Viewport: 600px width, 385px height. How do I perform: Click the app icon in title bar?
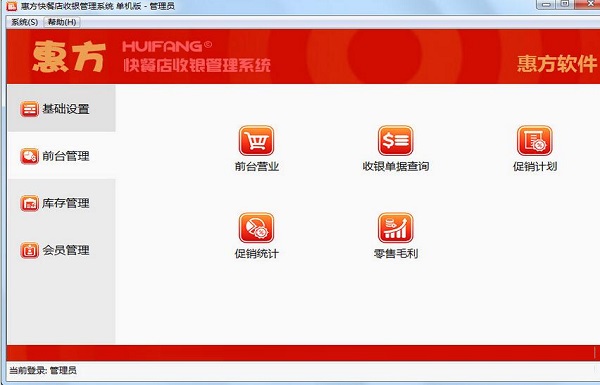point(11,6)
